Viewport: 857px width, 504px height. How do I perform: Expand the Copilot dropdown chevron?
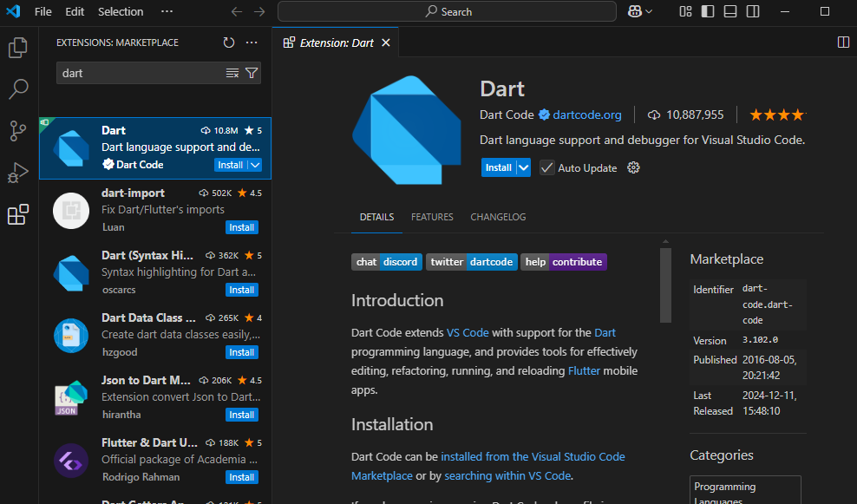tap(649, 11)
